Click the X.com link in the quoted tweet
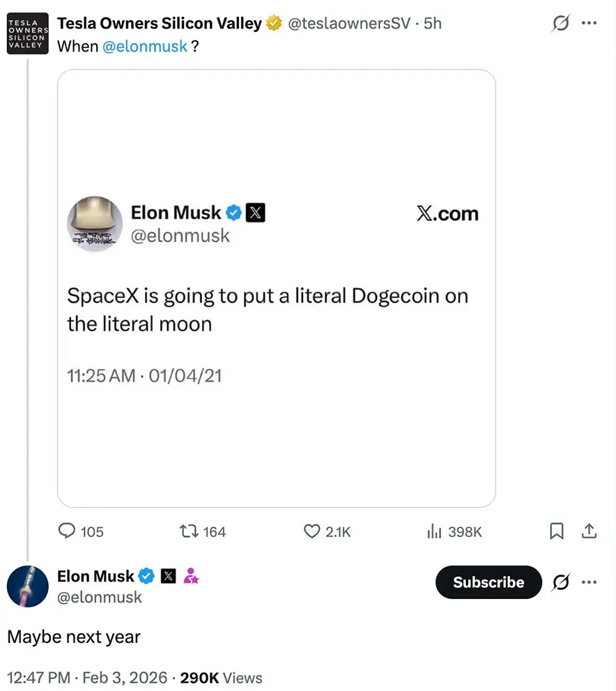Viewport: 616px width, 691px height. [447, 213]
